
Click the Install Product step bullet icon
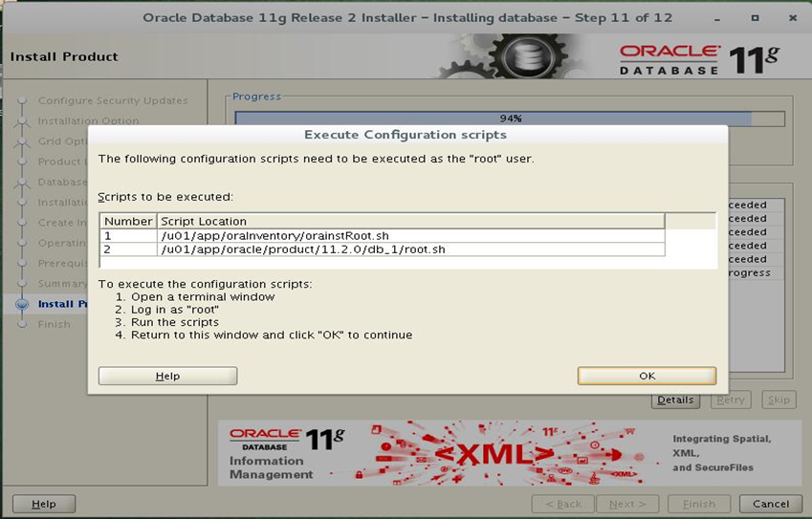point(22,304)
